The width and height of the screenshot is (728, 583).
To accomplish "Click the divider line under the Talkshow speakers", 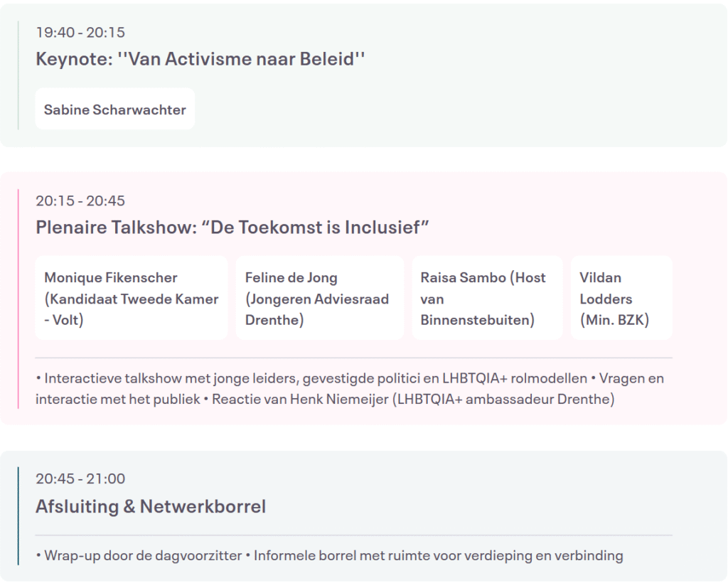I will click(353, 358).
